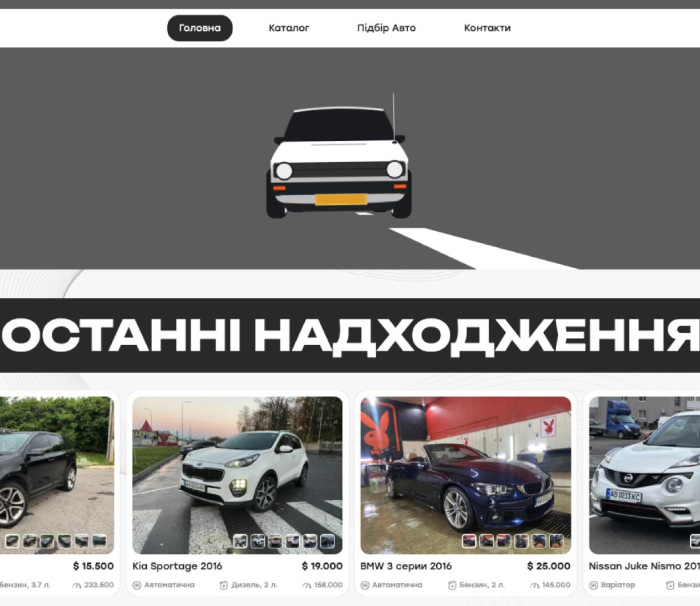The image size is (700, 606).
Task: Select the Головна tab in the navigation
Action: (199, 27)
